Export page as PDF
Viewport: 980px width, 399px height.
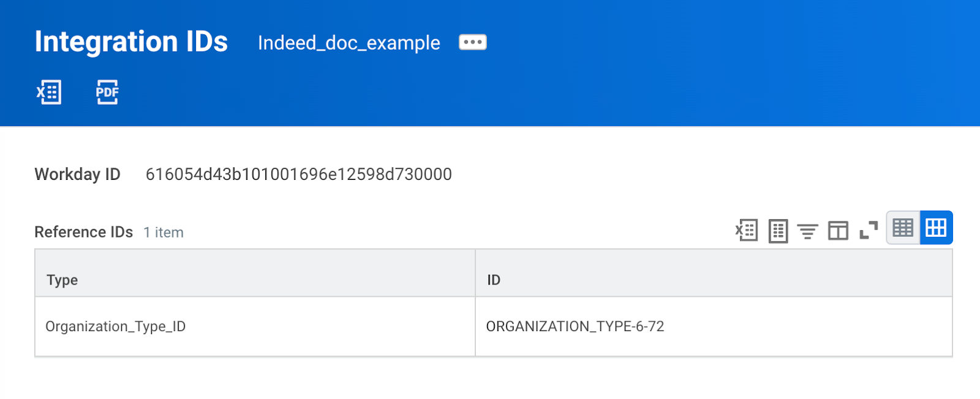click(107, 92)
